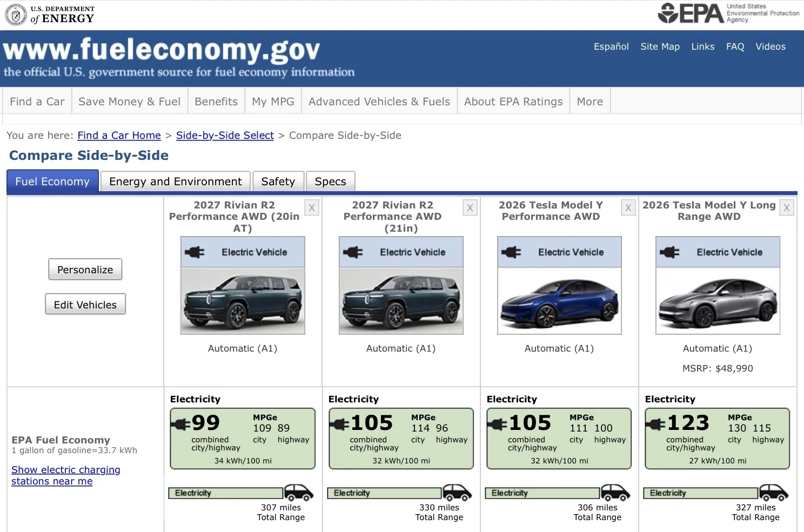Click plug icon in Model Y Long Range Electric Vehicle banner
Screen dimensions: 804x532
click(x=669, y=252)
